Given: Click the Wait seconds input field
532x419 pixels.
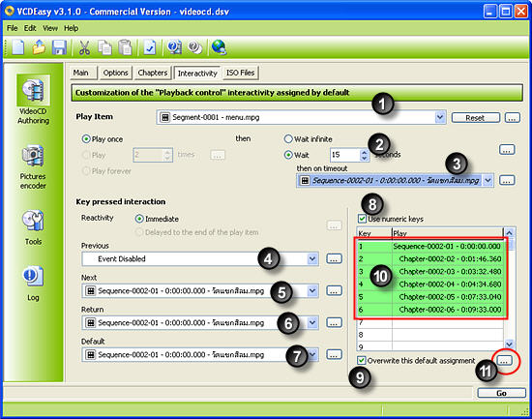Looking at the screenshot, I should (x=344, y=155).
